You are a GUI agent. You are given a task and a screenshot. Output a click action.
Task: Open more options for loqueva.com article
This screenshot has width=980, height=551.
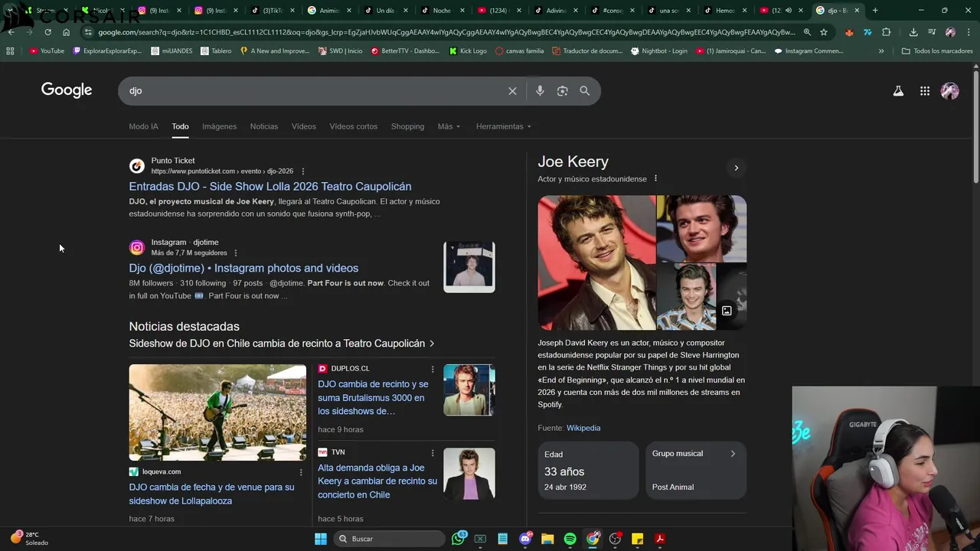(x=301, y=472)
